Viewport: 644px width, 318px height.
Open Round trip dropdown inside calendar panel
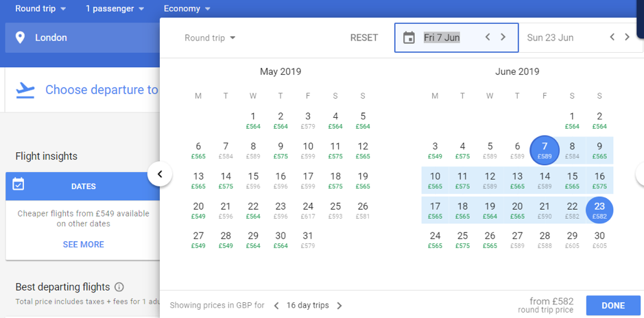pos(210,38)
